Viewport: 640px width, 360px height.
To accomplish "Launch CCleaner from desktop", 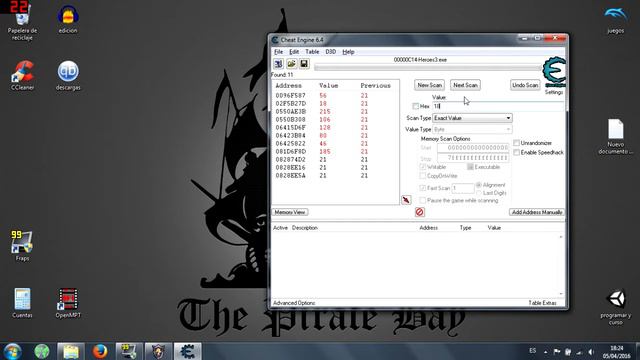I will pos(22,76).
